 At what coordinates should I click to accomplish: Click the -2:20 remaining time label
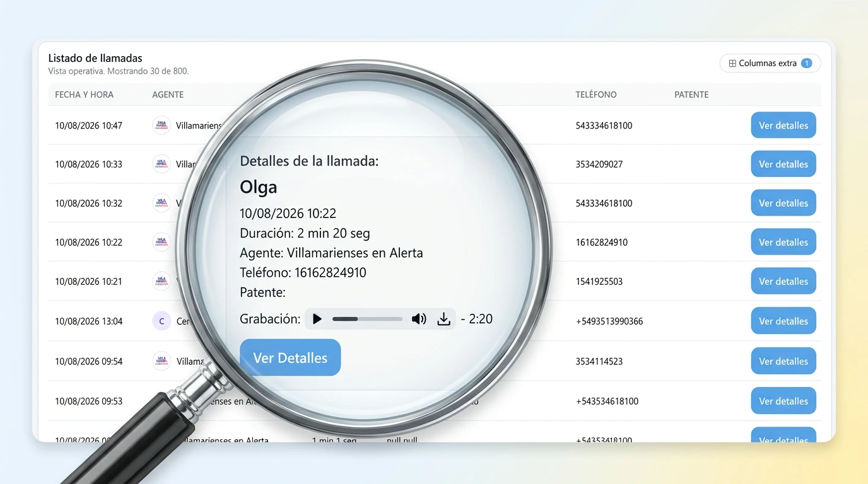click(477, 319)
